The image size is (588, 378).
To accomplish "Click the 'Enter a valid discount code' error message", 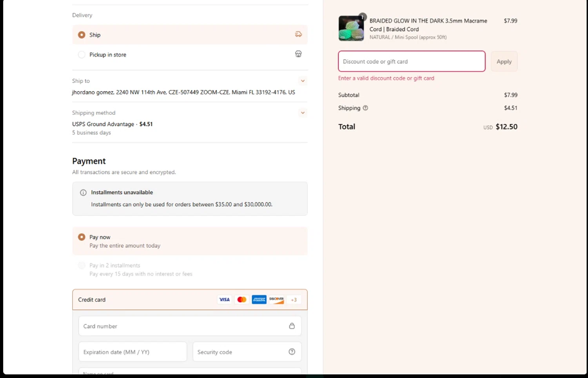I will pos(386,78).
